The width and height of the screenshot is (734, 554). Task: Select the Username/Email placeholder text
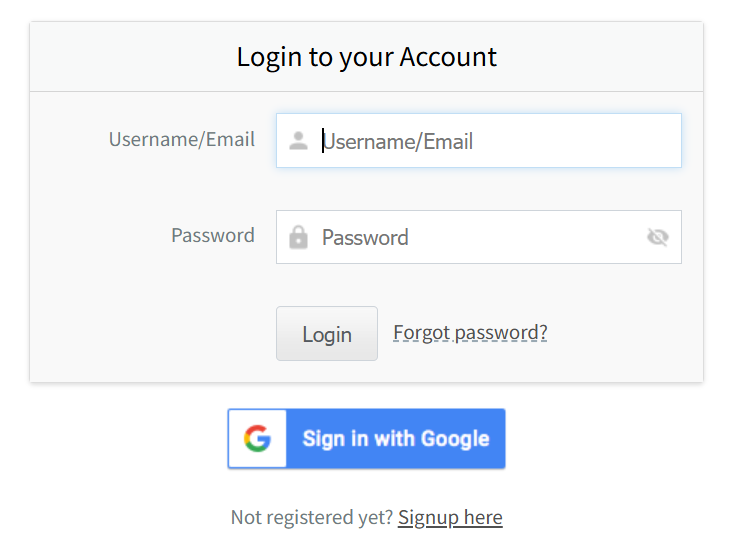coord(398,141)
